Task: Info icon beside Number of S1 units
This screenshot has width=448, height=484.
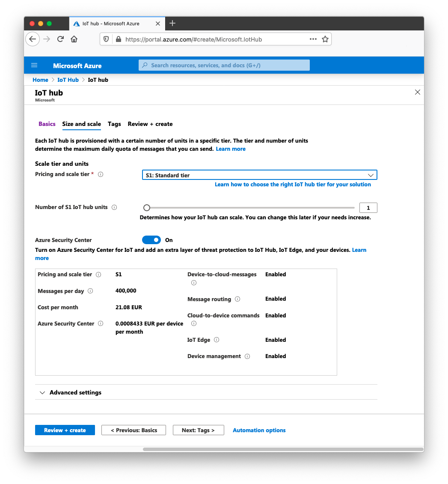Action: point(114,207)
